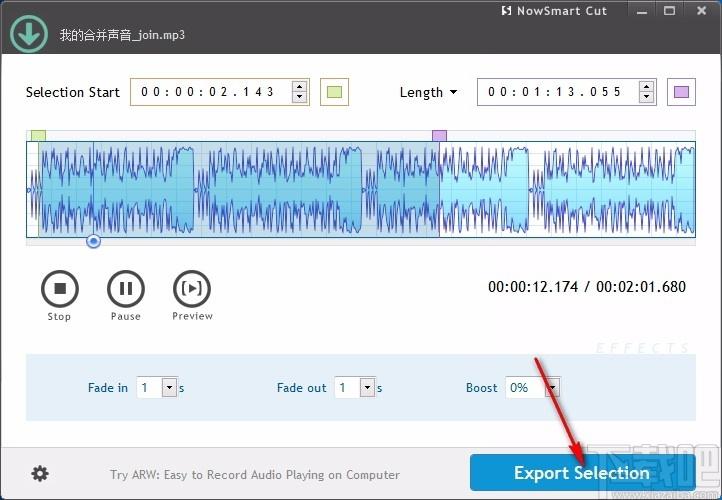Screen dimensions: 722x500
Task: Click the blue playhead position handle
Action: pyautogui.click(x=93, y=241)
